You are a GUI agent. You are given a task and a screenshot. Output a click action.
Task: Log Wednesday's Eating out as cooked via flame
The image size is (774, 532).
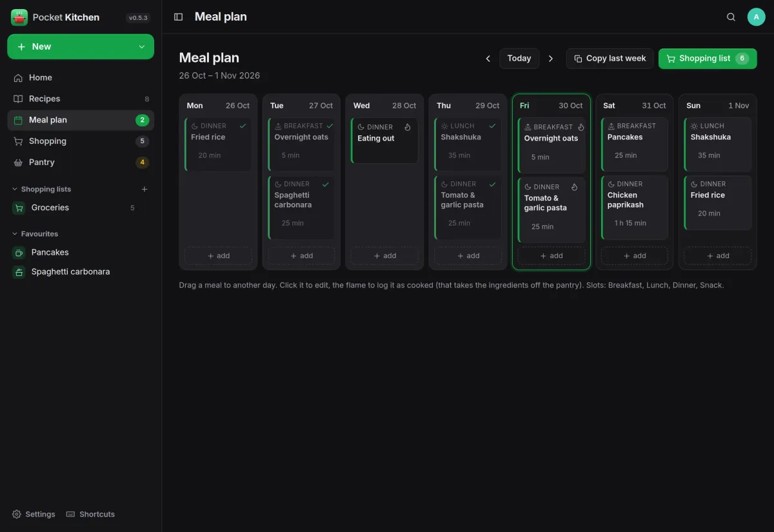point(408,127)
